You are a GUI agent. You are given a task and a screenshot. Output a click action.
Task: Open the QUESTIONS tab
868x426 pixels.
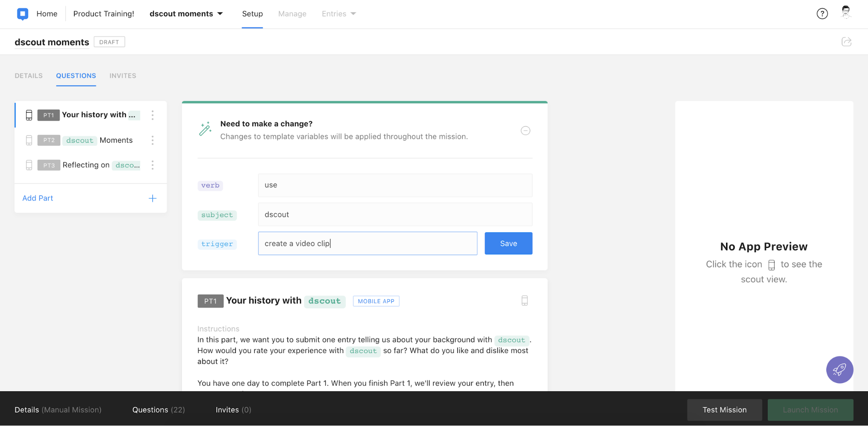(76, 76)
